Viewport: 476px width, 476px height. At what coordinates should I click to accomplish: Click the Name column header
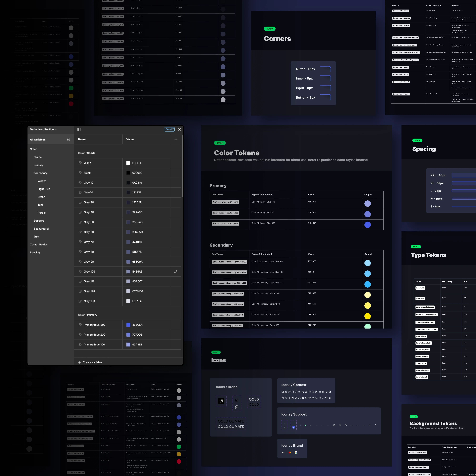pyautogui.click(x=82, y=139)
